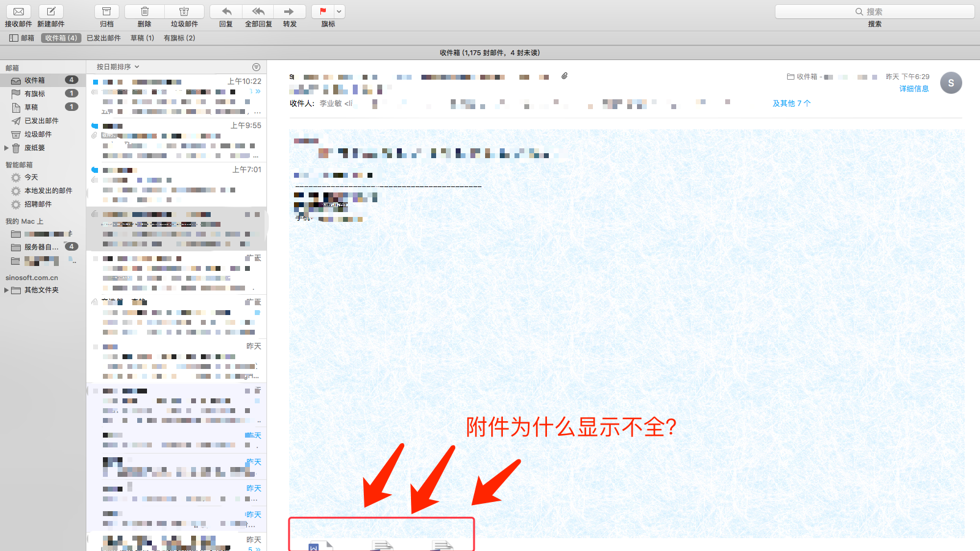Open flag color dropdown arrow
Screen dimensions: 980x551
pyautogui.click(x=339, y=12)
